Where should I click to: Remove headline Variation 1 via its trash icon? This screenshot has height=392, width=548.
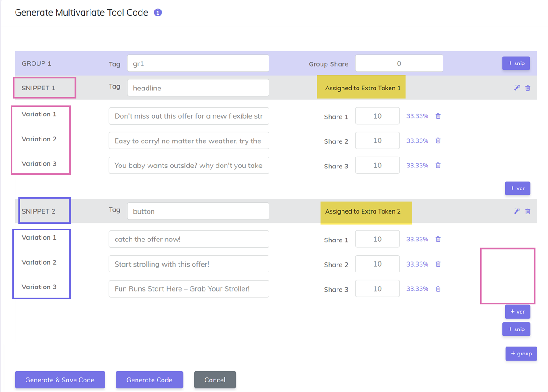tap(438, 116)
